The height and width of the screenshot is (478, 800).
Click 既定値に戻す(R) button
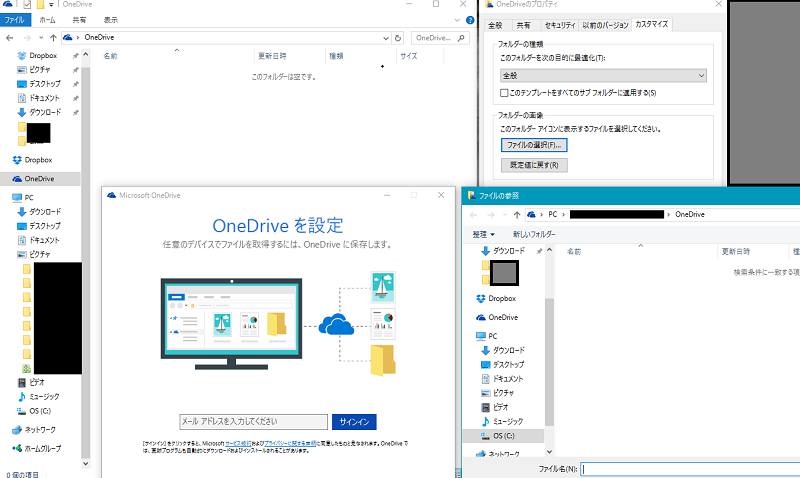point(534,165)
